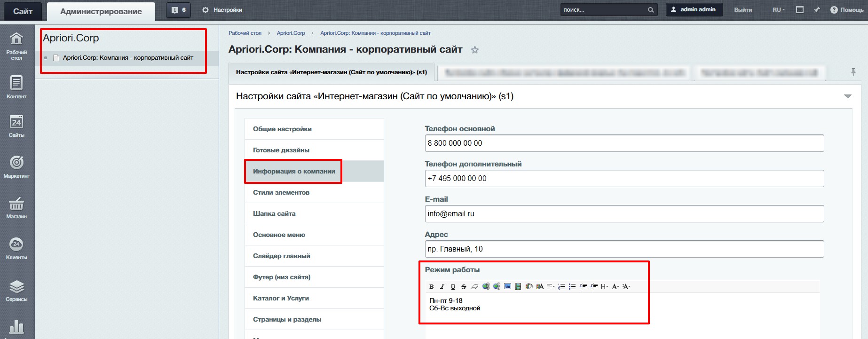Toggle the tab pin at right edge

(x=853, y=72)
